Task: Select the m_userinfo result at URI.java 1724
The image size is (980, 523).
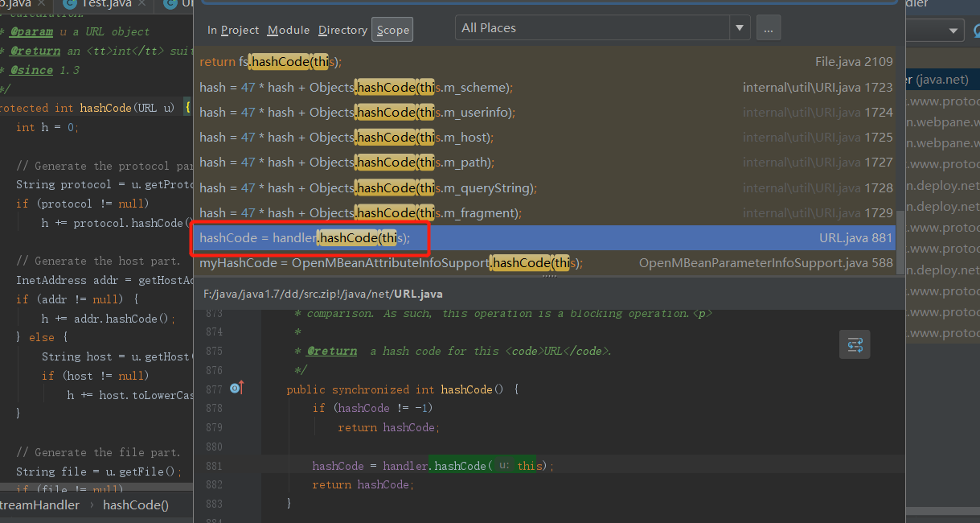Action: (547, 112)
